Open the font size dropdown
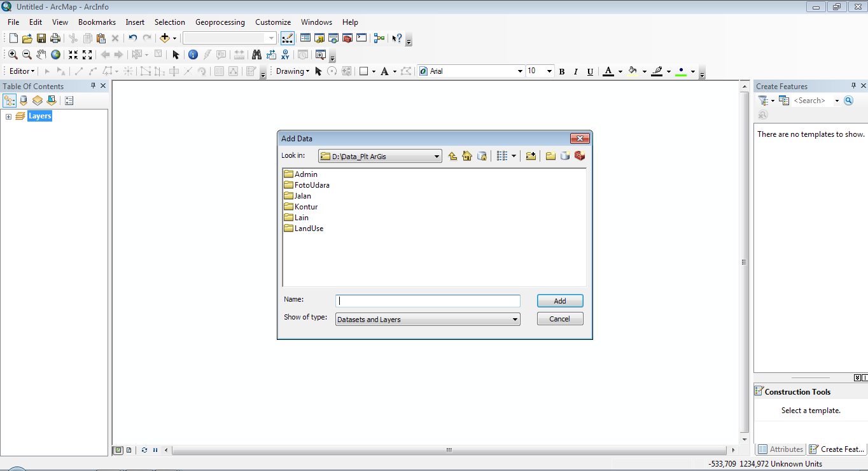This screenshot has width=868, height=471. [549, 71]
